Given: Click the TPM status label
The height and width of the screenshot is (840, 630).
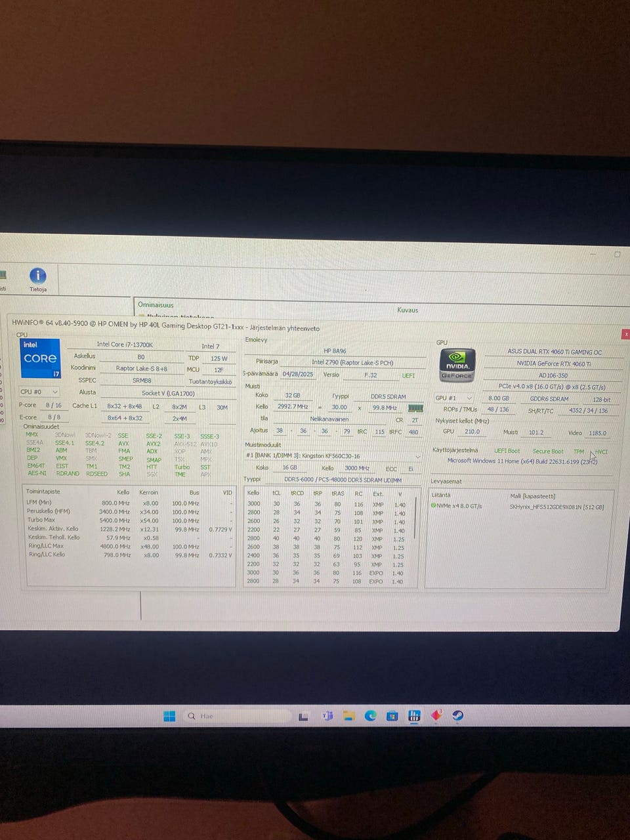Looking at the screenshot, I should (x=579, y=451).
